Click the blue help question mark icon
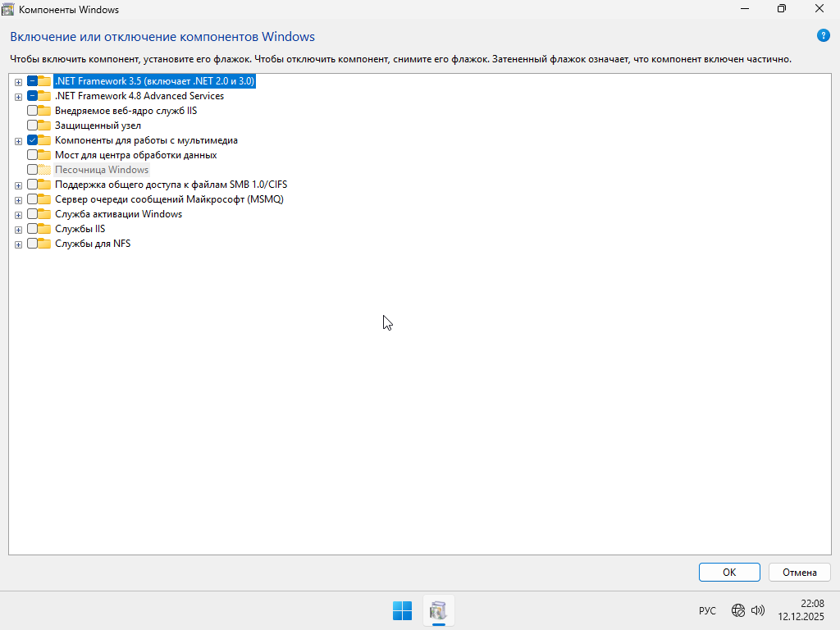Viewport: 840px width, 630px height. coord(824,35)
